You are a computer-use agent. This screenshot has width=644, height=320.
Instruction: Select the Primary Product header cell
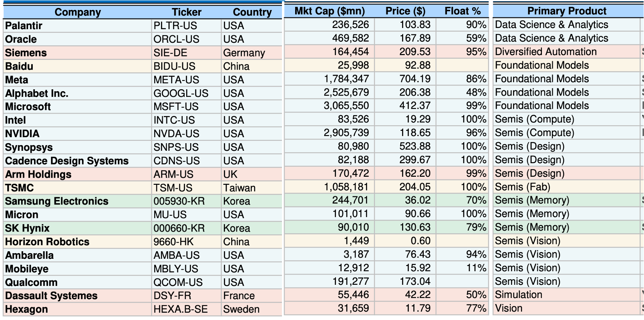pos(567,11)
